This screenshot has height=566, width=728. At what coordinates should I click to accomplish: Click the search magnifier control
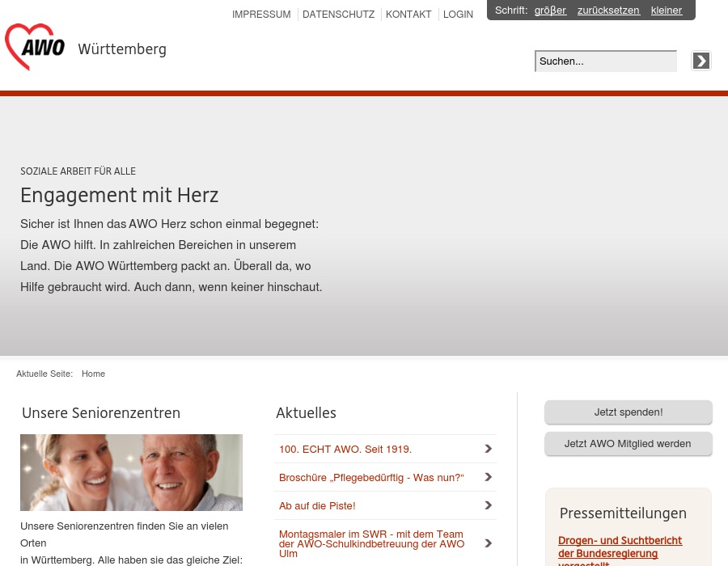tap(700, 61)
